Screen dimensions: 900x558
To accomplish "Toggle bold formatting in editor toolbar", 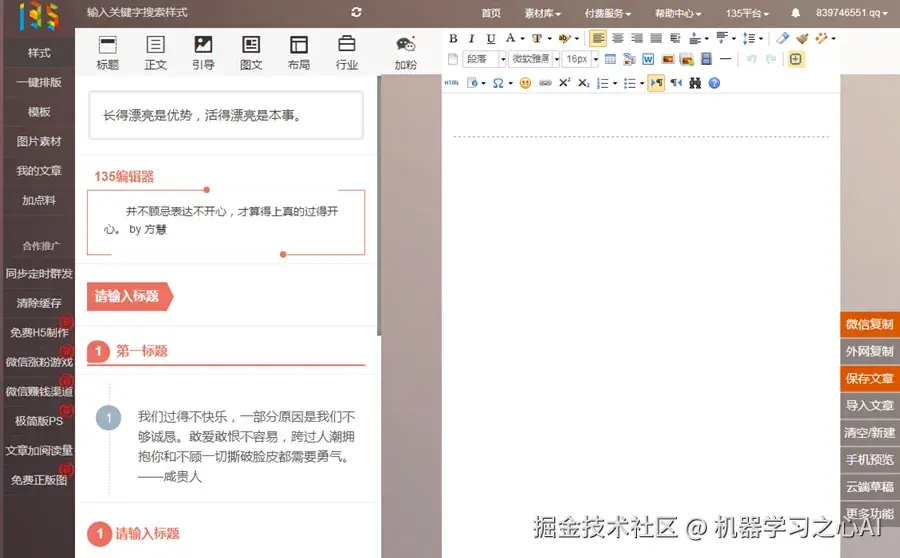I will 453,38.
